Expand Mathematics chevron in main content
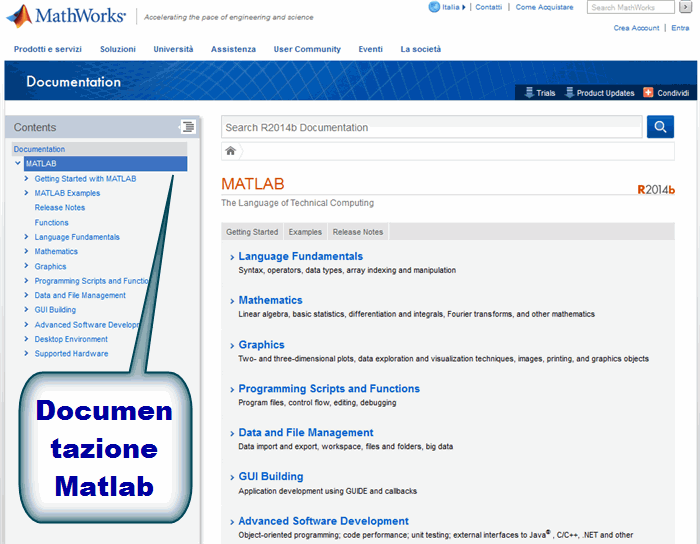This screenshot has height=544, width=700. [232, 301]
